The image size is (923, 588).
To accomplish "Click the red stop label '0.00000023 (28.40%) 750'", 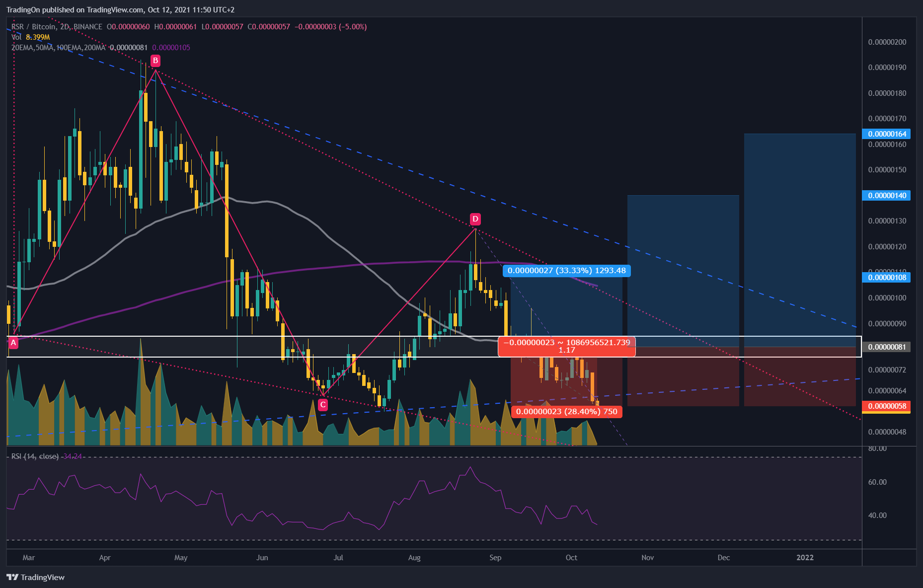I will point(567,411).
